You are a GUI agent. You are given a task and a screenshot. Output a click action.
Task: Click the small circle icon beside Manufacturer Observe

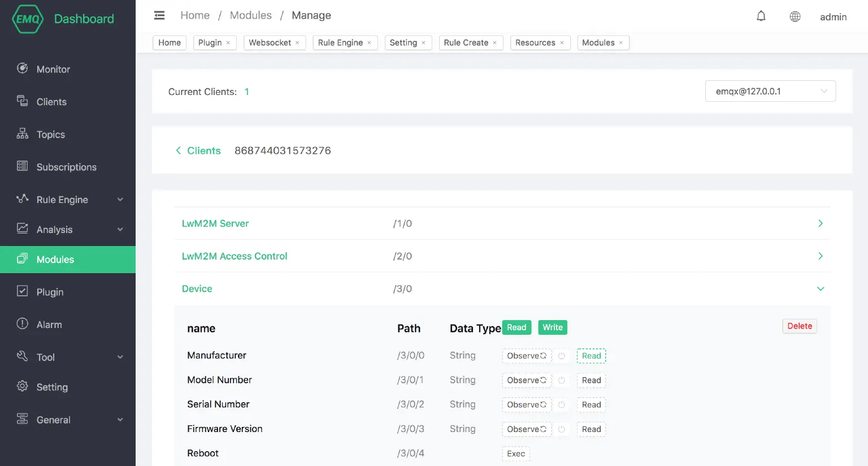pos(562,356)
